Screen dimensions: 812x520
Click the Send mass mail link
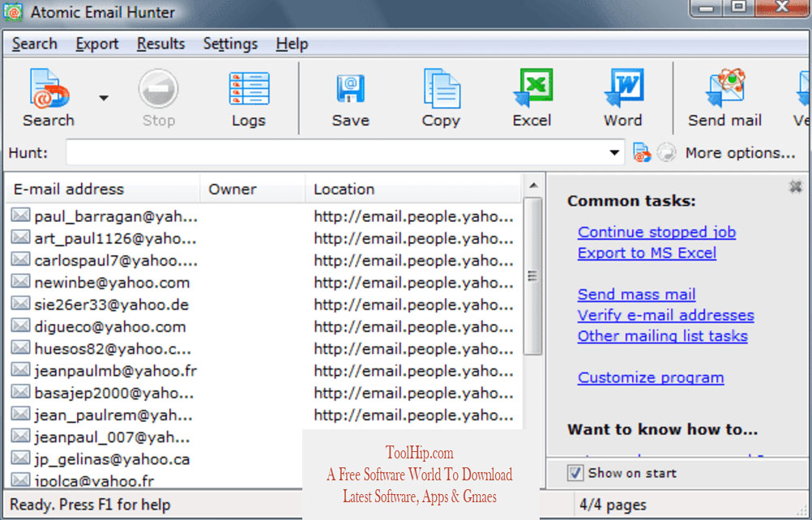636,294
